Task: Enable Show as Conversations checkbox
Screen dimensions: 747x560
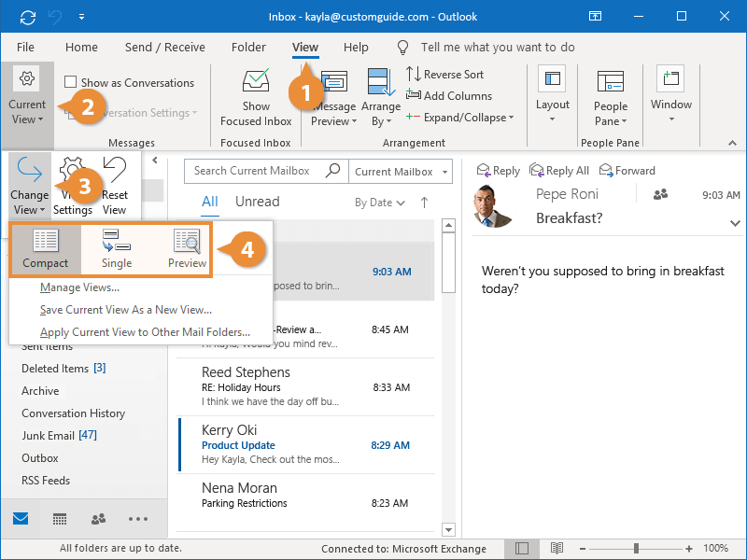Action: pyautogui.click(x=71, y=82)
